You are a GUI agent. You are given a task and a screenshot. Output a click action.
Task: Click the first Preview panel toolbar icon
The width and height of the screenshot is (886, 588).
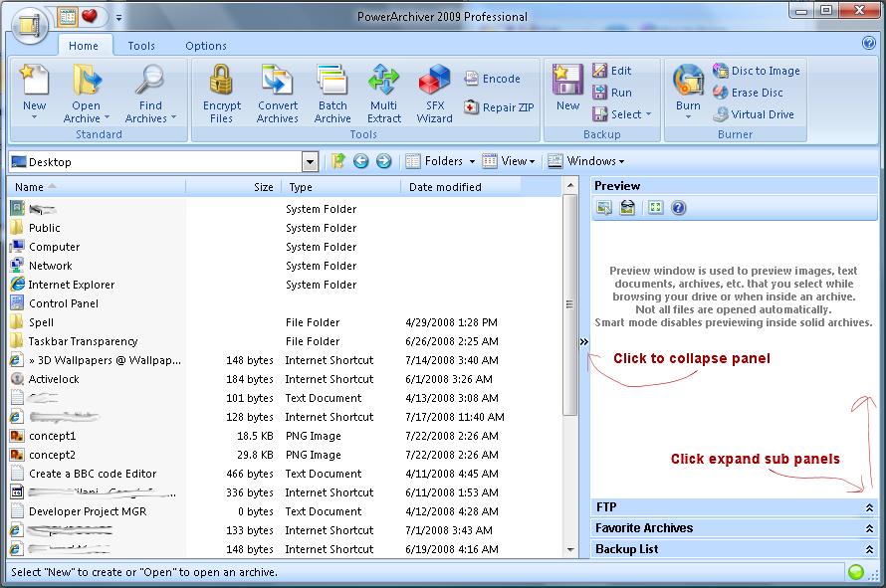click(x=604, y=208)
